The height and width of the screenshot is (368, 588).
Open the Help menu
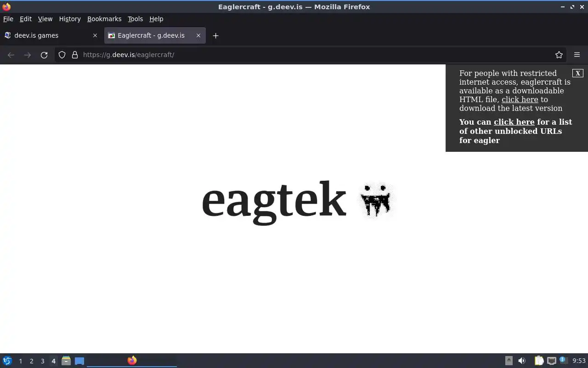[156, 19]
